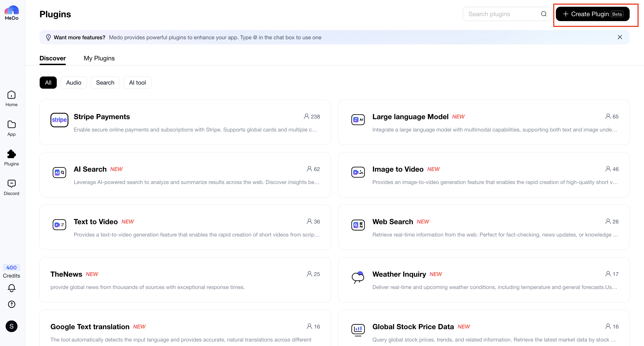The image size is (644, 346).
Task: Switch to My Plugins tab
Action: tap(99, 58)
